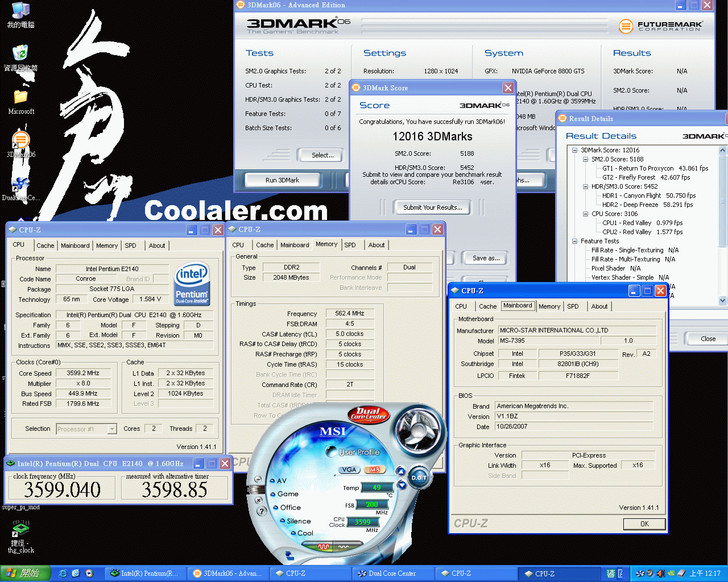Switch to Dual Core Center taskbar button
Viewport: 728px width, 582px height.
[392, 573]
